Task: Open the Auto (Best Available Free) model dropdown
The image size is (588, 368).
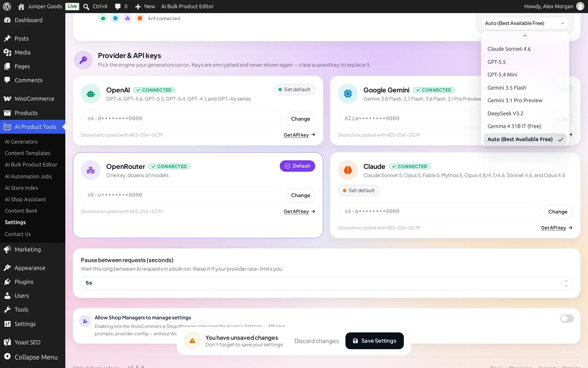Action: point(525,23)
